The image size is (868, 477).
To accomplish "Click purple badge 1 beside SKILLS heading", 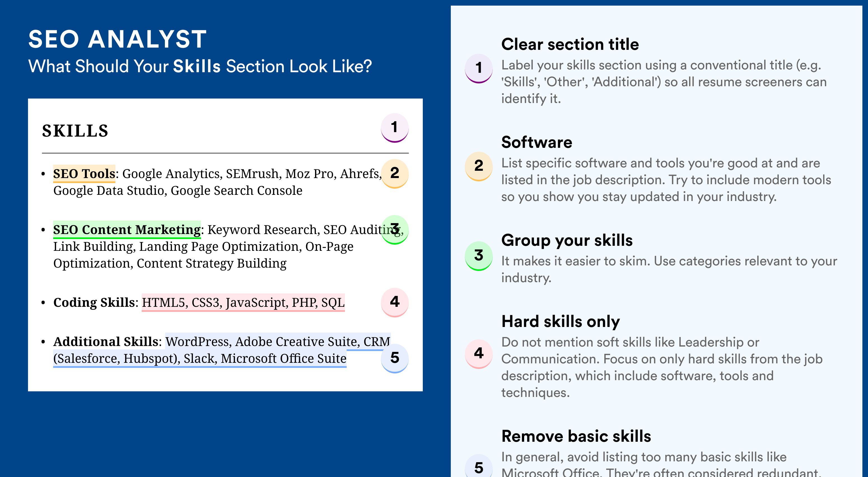I will coord(395,128).
